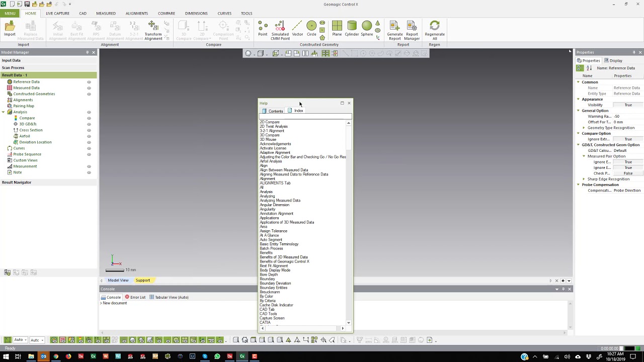Toggle visibility of Constructed Geometries
This screenshot has width=644, height=362.
click(89, 94)
